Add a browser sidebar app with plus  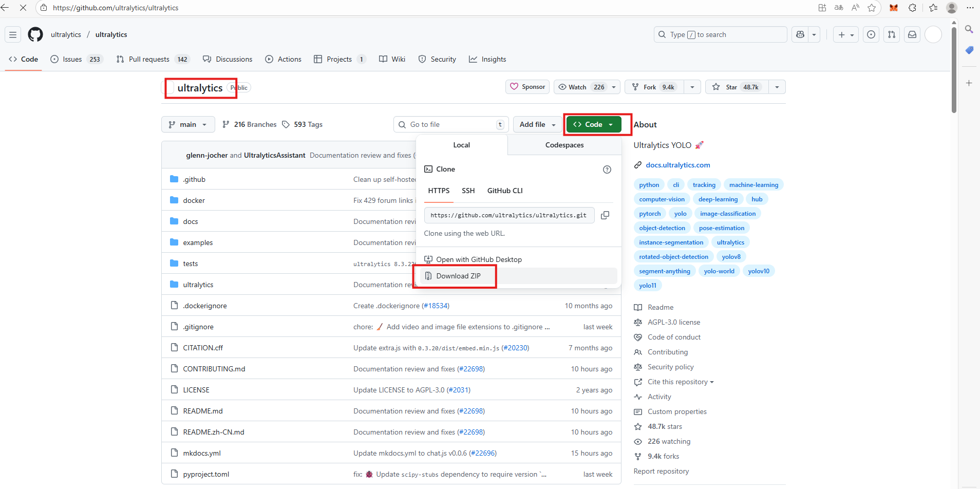(969, 83)
